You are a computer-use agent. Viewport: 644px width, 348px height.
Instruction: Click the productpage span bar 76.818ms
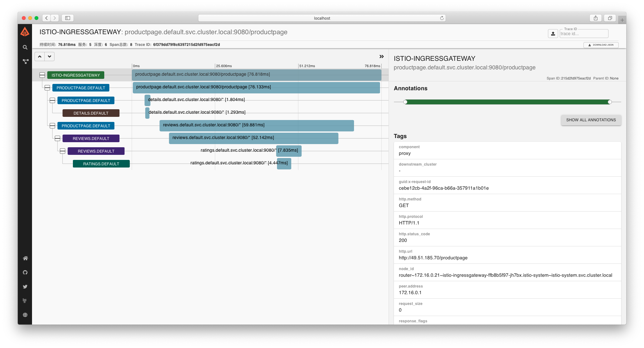click(256, 75)
